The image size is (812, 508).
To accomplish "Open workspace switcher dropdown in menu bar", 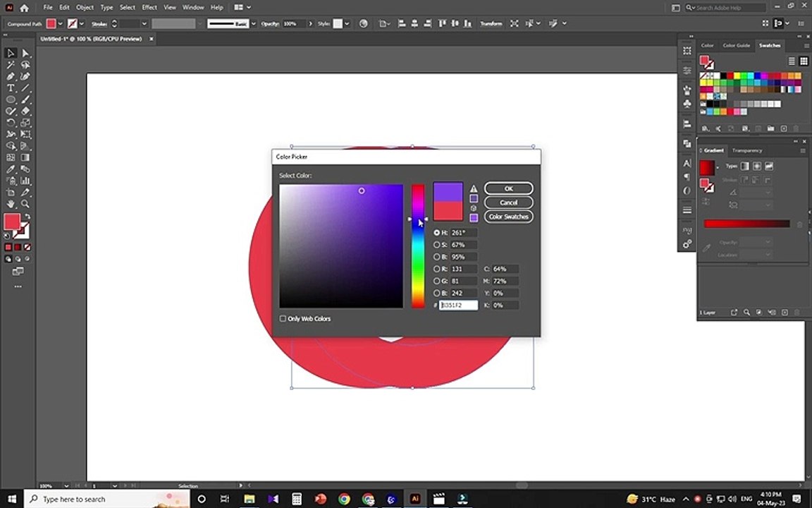I will click(x=243, y=8).
